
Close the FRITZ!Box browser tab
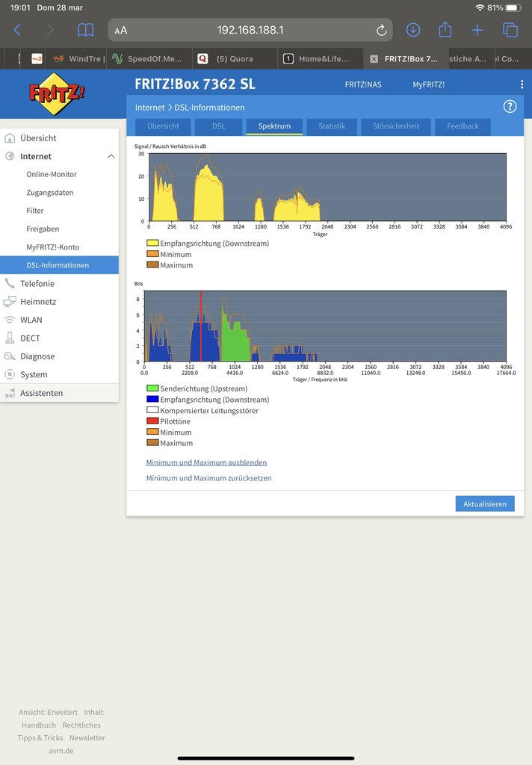(374, 59)
